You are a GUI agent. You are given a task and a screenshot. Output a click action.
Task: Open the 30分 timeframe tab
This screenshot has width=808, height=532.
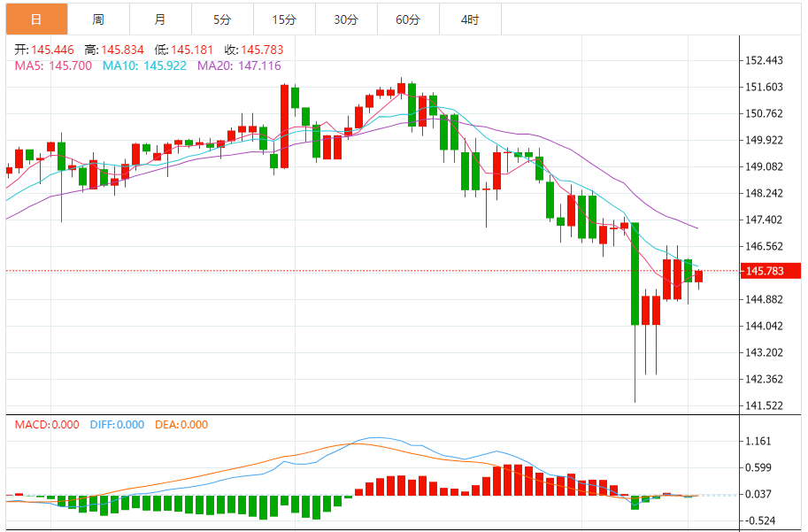point(346,19)
